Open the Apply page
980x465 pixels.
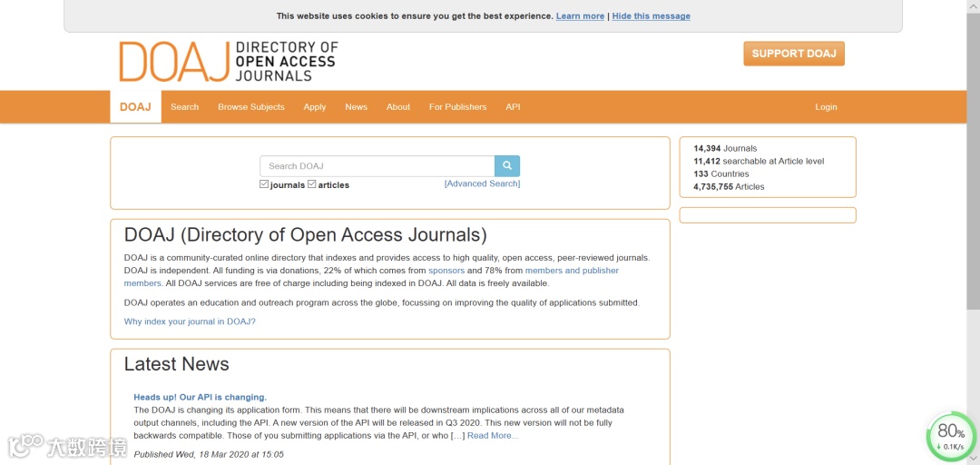pos(315,107)
